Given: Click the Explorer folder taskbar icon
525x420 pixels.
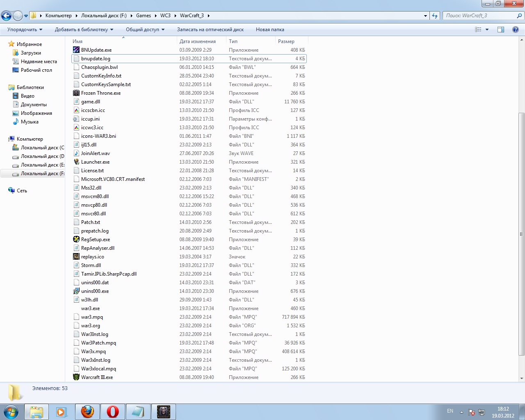Looking at the screenshot, I should (x=37, y=412).
